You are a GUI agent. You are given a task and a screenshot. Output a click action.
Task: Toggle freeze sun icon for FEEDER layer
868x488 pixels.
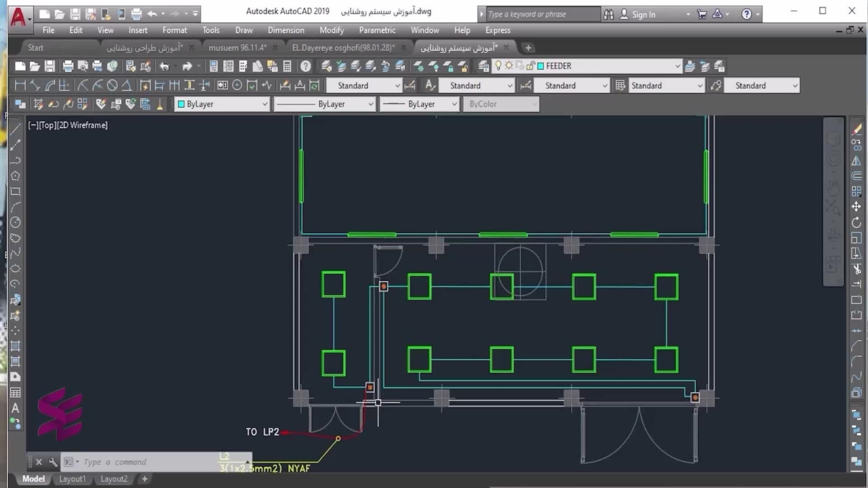(509, 66)
